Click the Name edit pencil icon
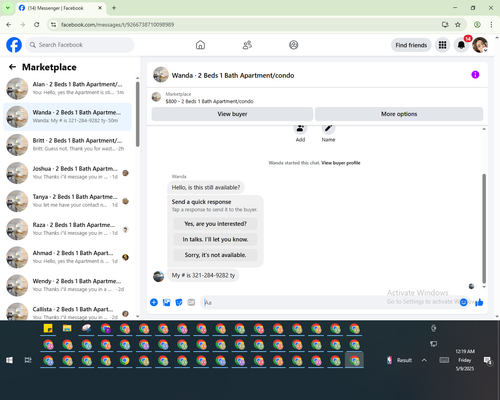 (328, 128)
